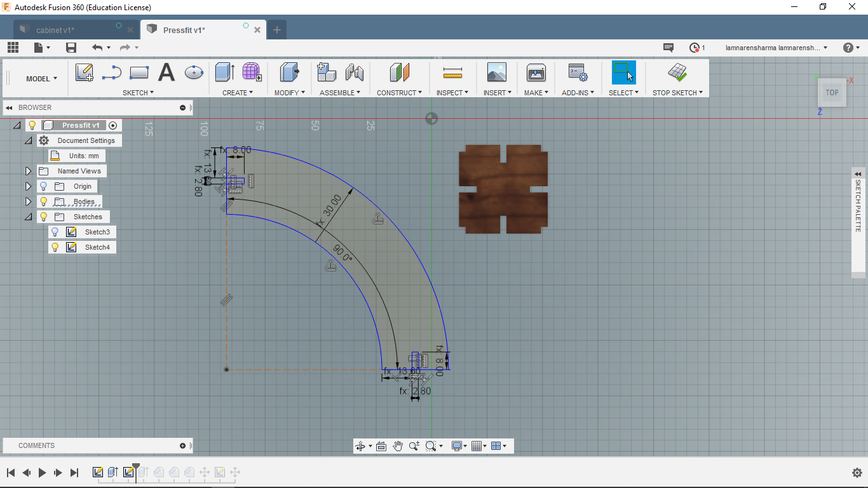Open the Sketch Palette side panel
This screenshot has width=868, height=488.
click(x=858, y=174)
